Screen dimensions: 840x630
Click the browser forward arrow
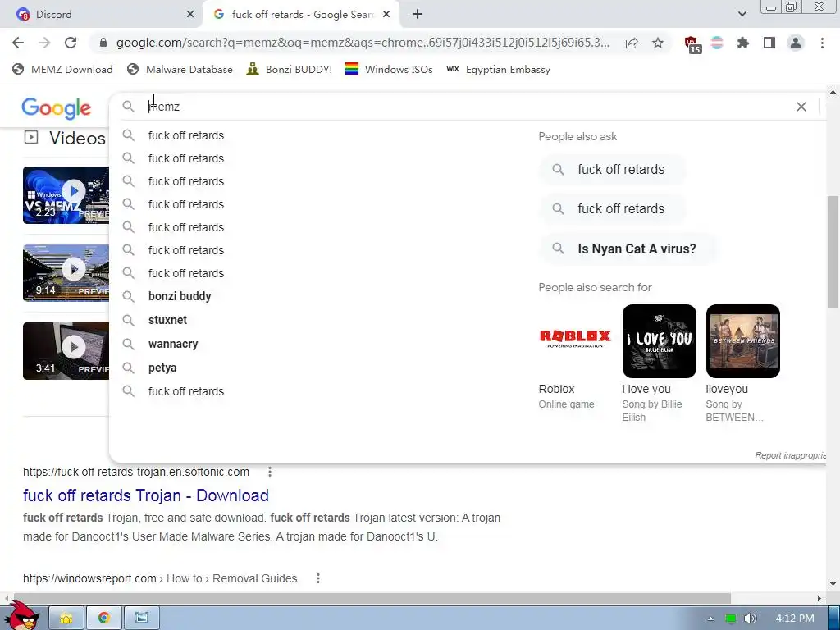click(44, 43)
